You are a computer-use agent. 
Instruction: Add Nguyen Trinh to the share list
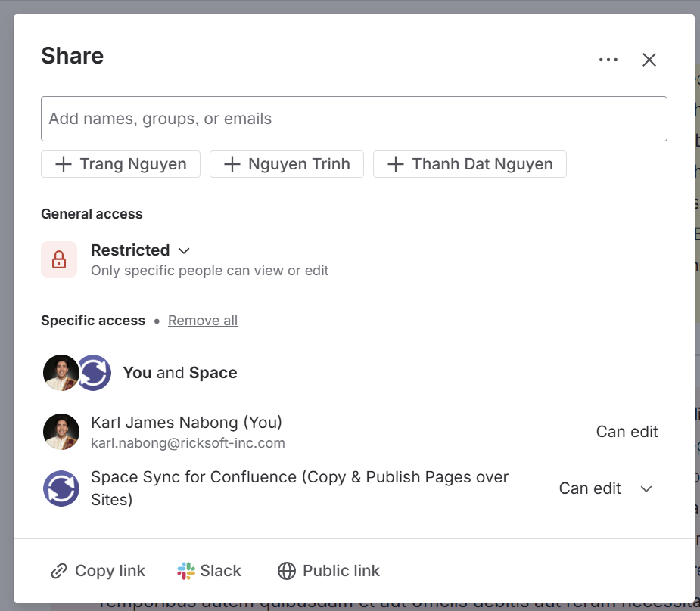[287, 164]
